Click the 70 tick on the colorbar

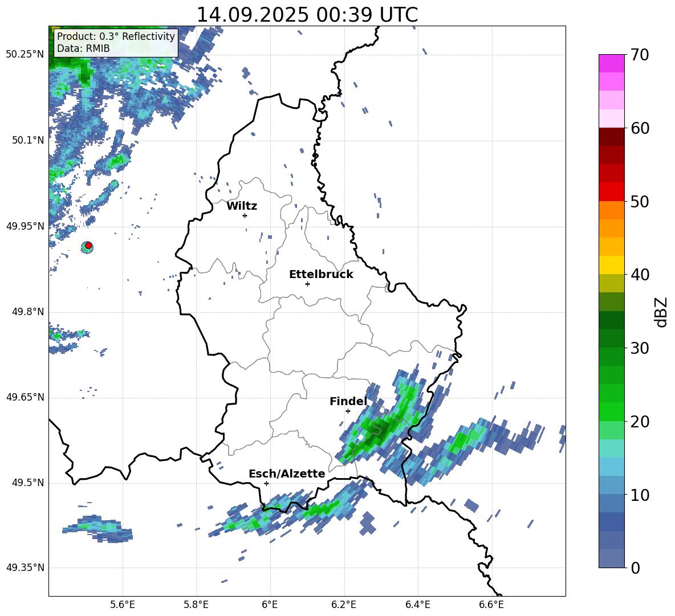640,55
